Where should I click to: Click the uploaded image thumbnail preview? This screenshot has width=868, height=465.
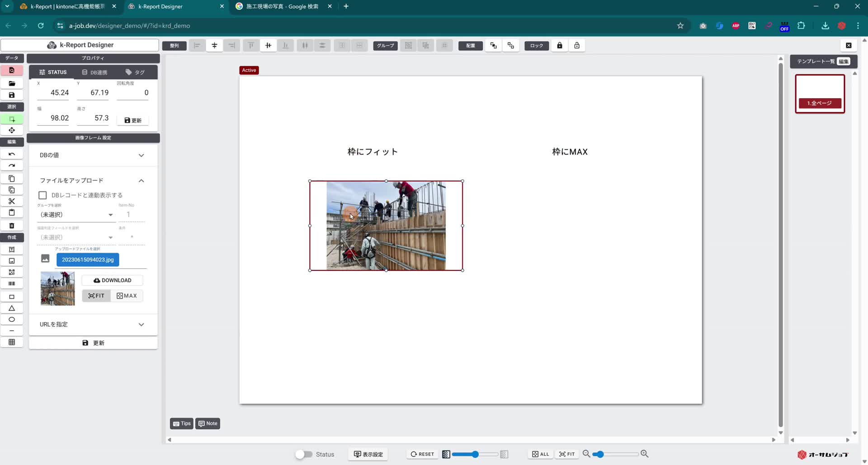pyautogui.click(x=57, y=288)
